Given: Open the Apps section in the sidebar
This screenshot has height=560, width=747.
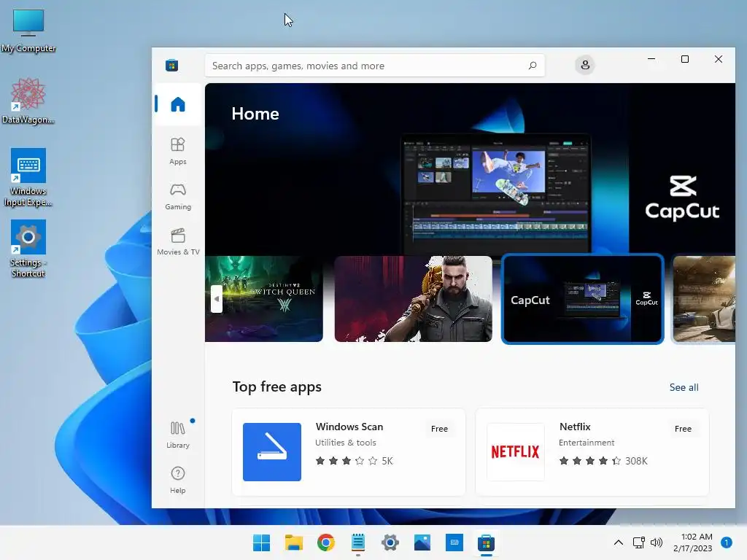Looking at the screenshot, I should 178,151.
